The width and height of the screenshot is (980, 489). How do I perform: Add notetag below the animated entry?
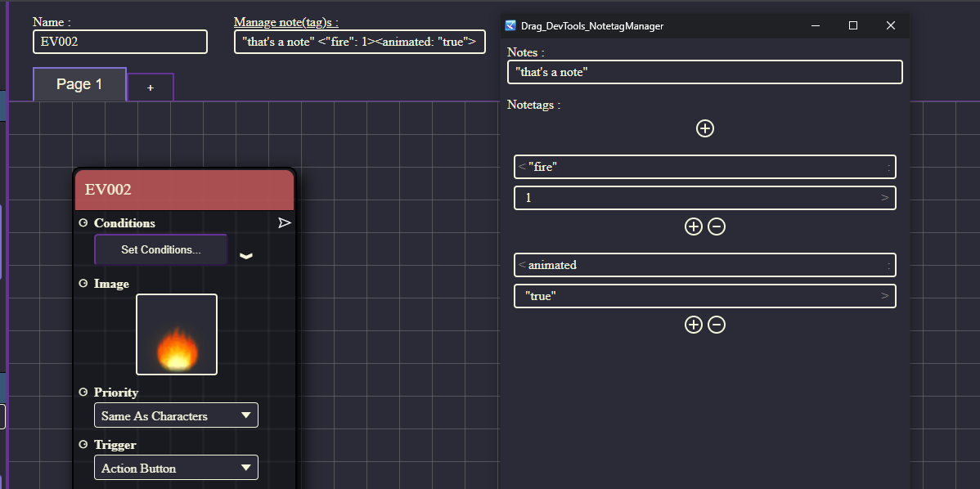[x=694, y=324]
